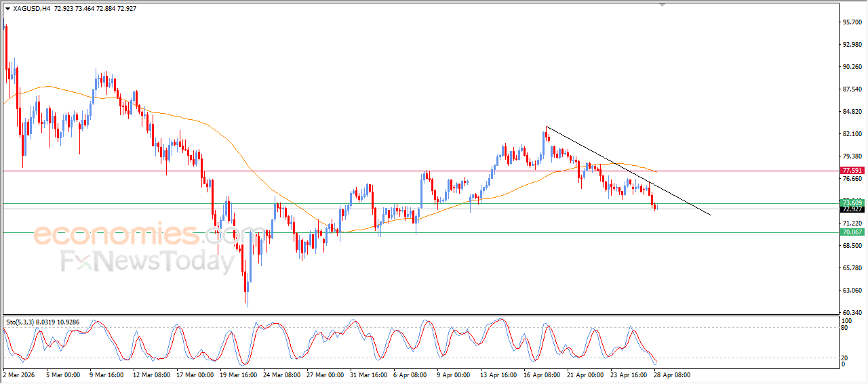Click the XAGUSD,H4 symbol title

click(31, 9)
